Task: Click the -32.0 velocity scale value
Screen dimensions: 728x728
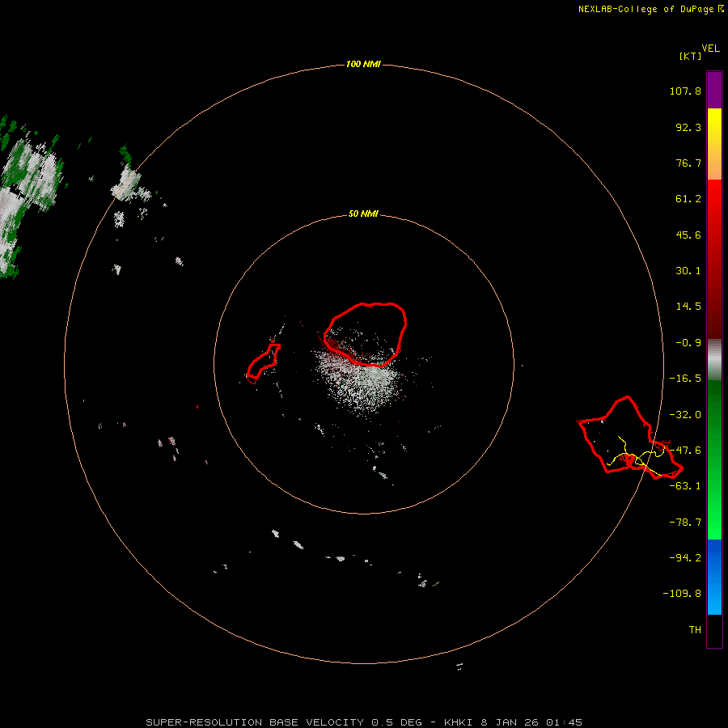Action: tap(685, 415)
